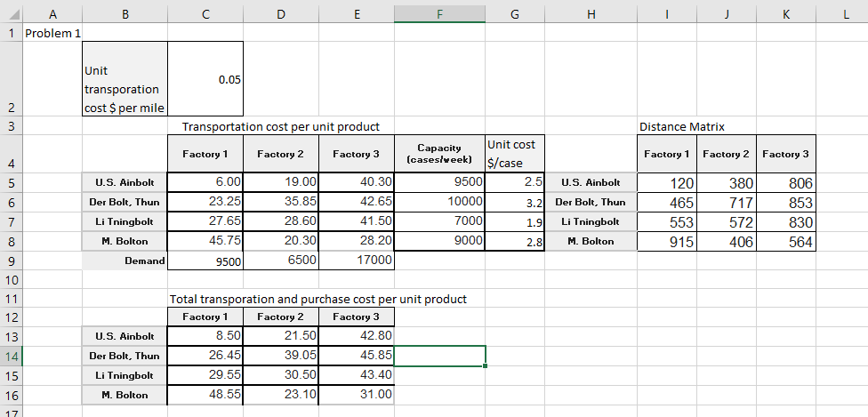This screenshot has width=868, height=417.
Task: Select distance cell 380
Action: (727, 182)
